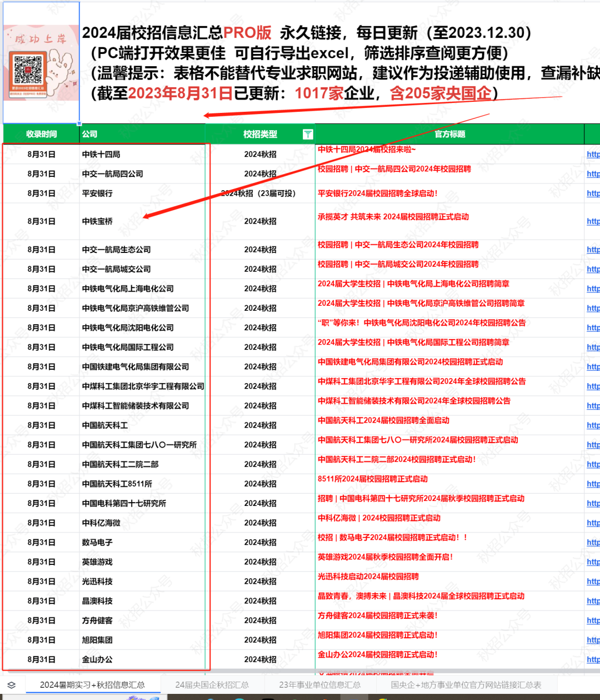Open the sheet list layers icon
Image resolution: width=600 pixels, height=700 pixels.
tap(12, 685)
